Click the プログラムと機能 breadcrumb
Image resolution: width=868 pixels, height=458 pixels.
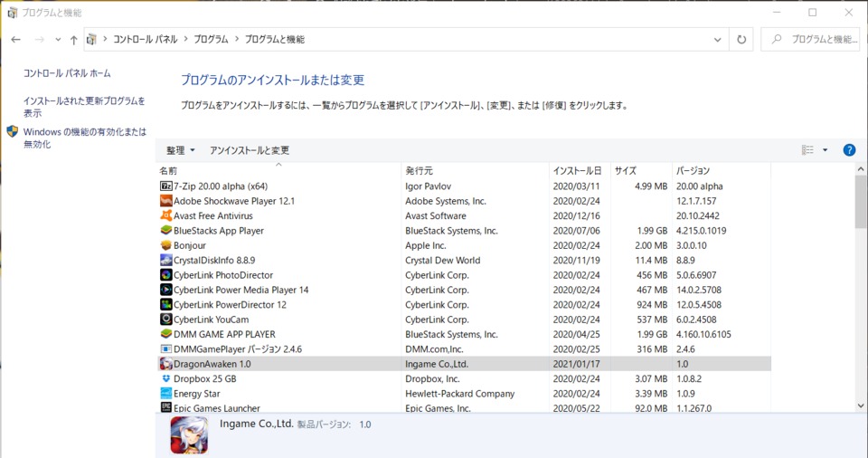click(275, 39)
